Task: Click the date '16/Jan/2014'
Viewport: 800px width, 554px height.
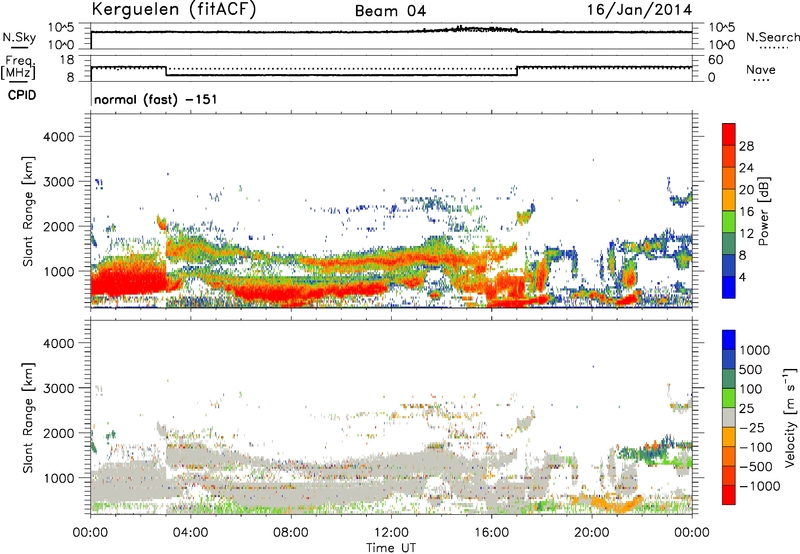Action: 639,10
